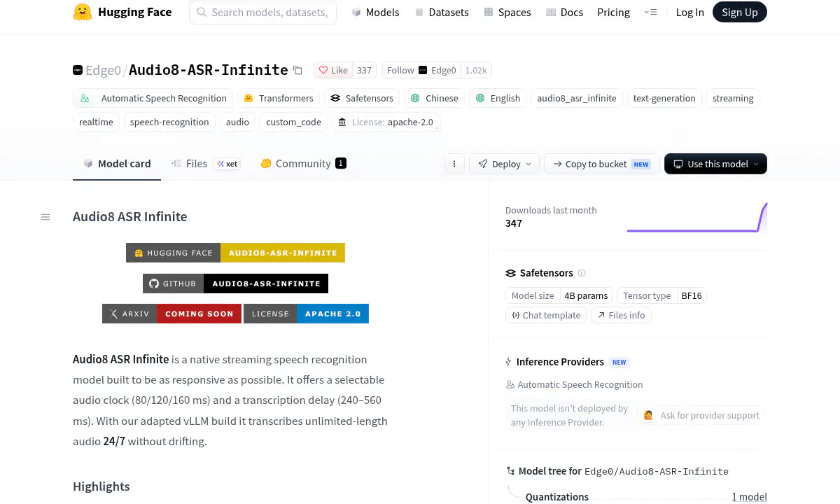Switch to the Model card tab
This screenshot has height=504, width=840.
tap(117, 164)
